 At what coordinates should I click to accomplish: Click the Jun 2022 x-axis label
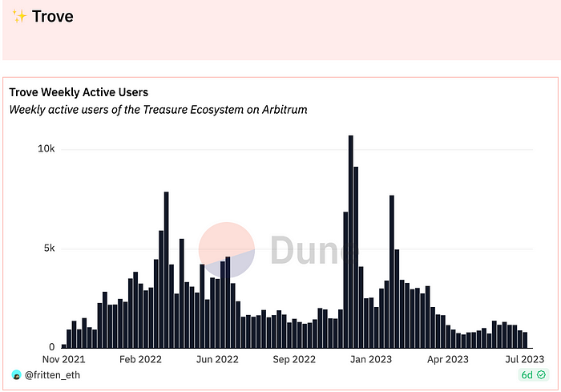coord(216,360)
